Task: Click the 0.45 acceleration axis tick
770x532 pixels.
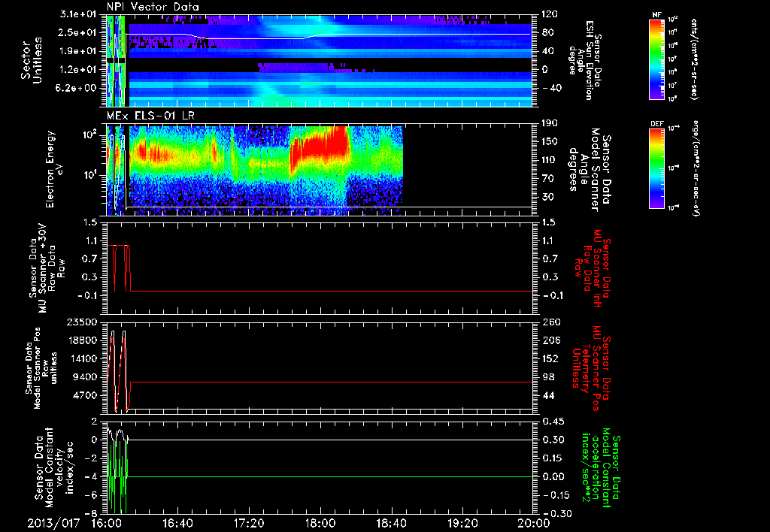Action: pos(553,421)
